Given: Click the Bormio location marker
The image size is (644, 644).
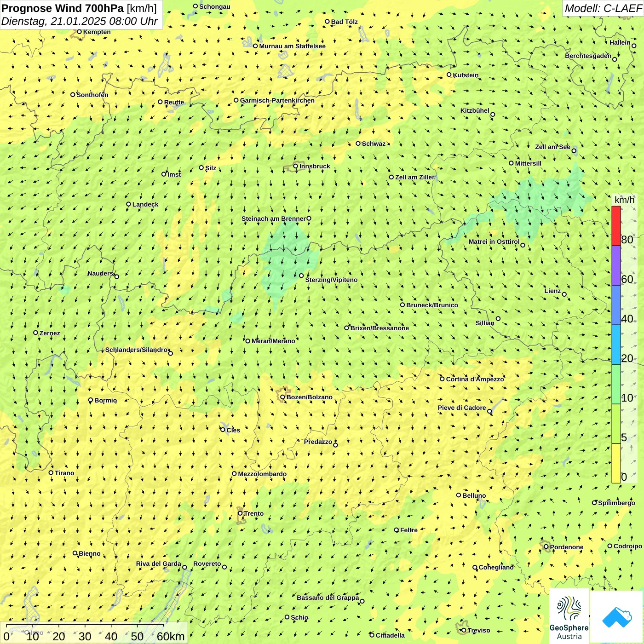Looking at the screenshot, I should tap(91, 400).
